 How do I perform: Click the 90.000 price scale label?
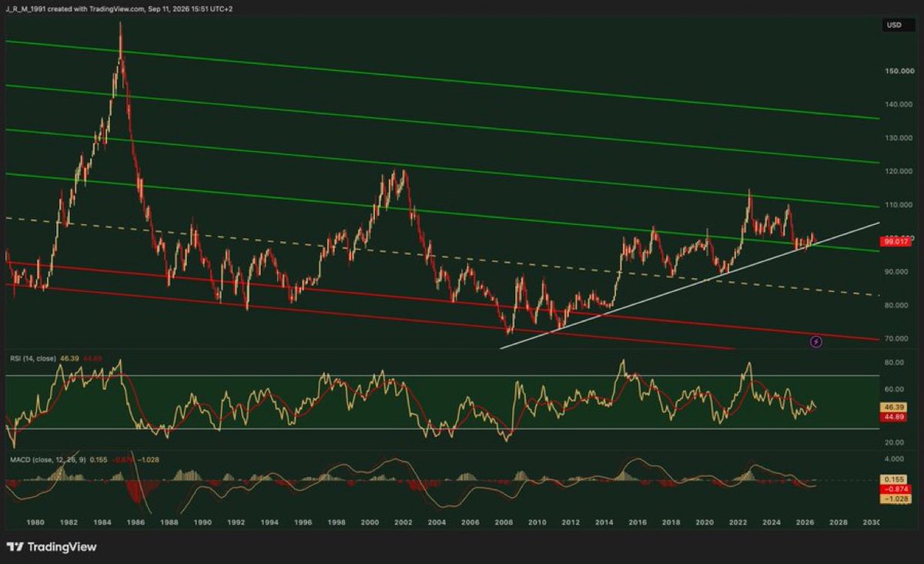(896, 272)
